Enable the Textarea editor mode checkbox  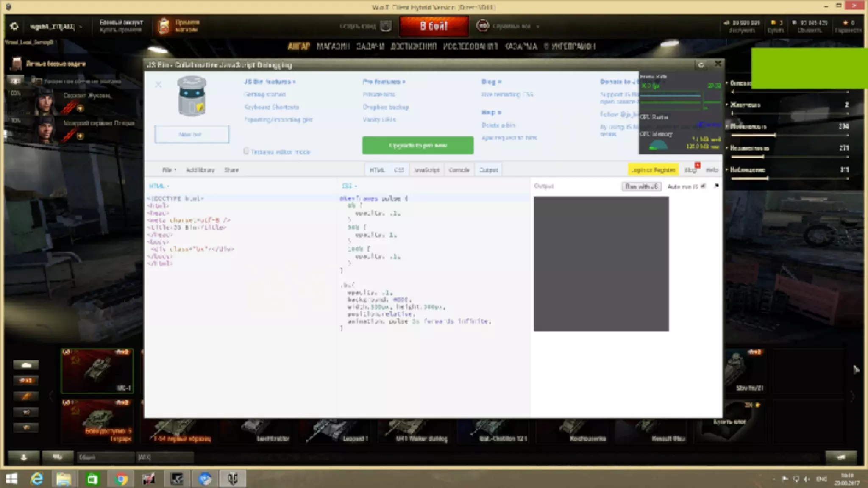click(246, 151)
